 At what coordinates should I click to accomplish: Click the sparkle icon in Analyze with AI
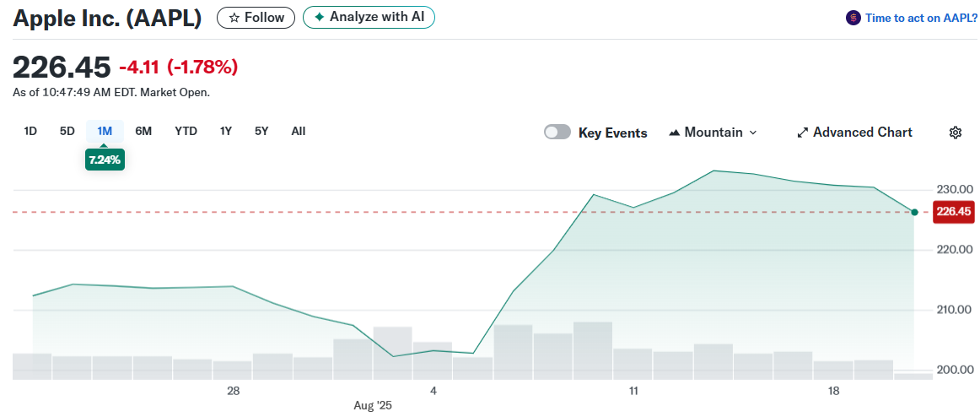point(320,18)
